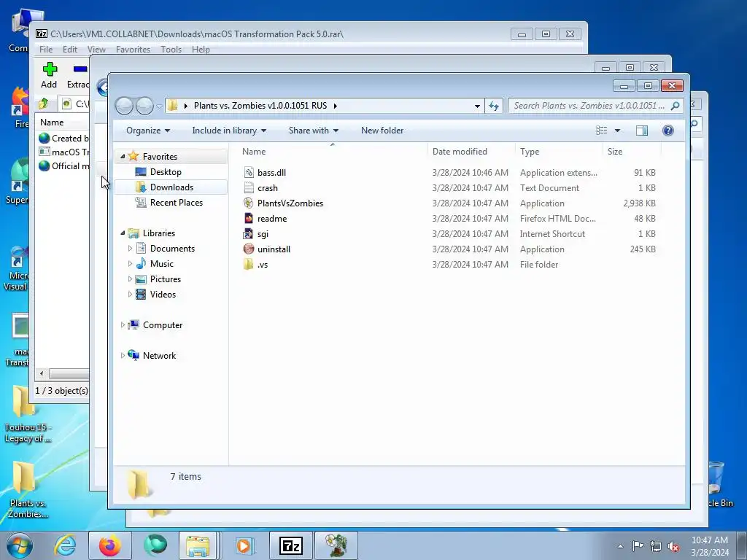Select the crash text document icon
The height and width of the screenshot is (560, 747).
tap(249, 188)
